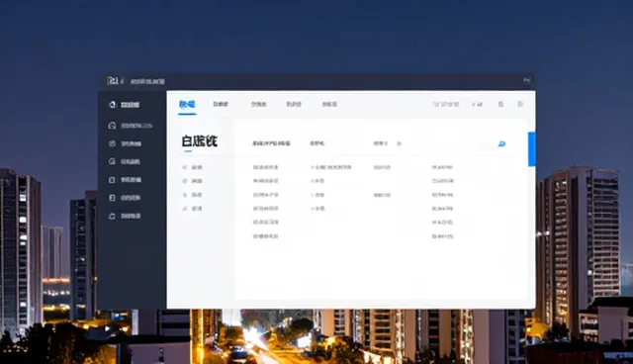Click the blue icon button in the table header row
The height and width of the screenshot is (364, 633).
pyautogui.click(x=501, y=143)
